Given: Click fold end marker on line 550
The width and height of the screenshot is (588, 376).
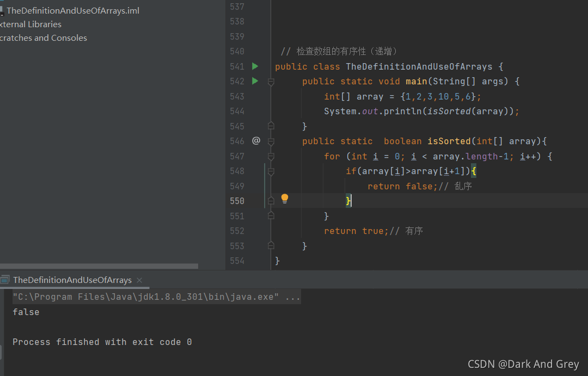Looking at the screenshot, I should pos(271,201).
